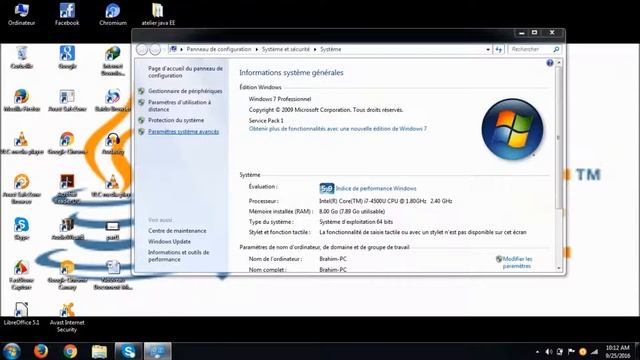The width and height of the screenshot is (640, 360).
Task: Click the vertical scrollbar thumb
Action: [559, 137]
